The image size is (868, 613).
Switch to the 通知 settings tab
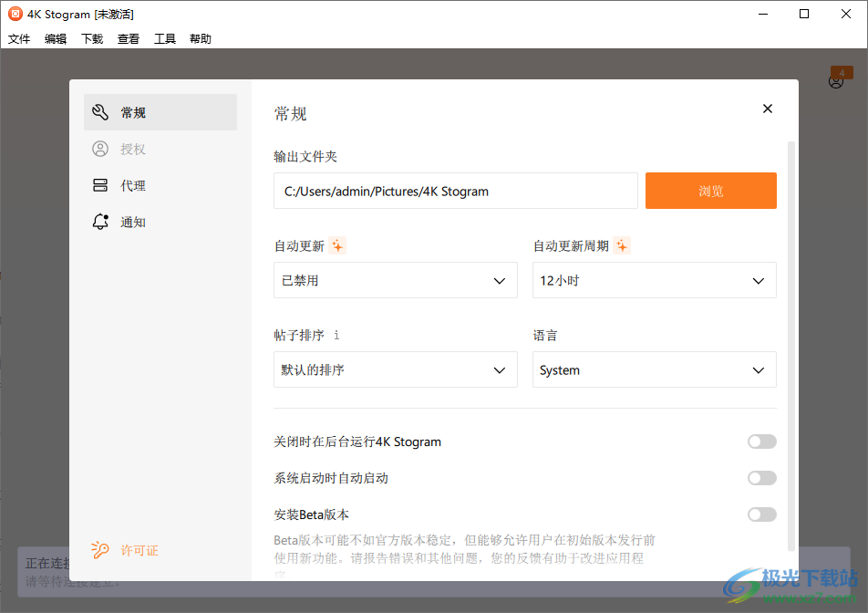coord(160,222)
